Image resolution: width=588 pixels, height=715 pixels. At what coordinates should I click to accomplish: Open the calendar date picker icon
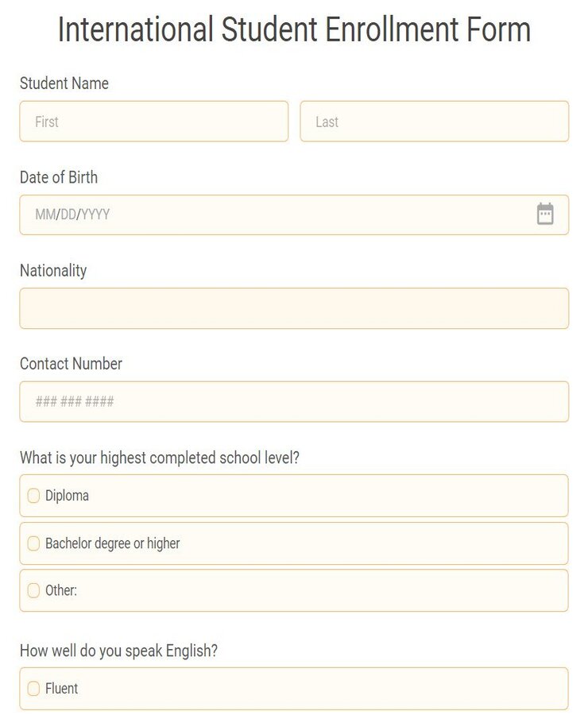click(545, 213)
